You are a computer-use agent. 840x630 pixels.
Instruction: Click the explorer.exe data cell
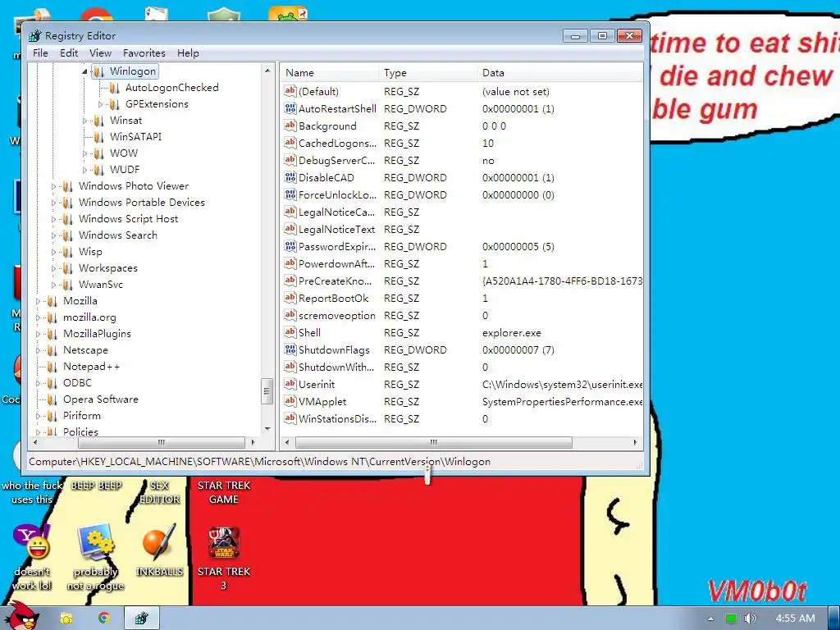coord(512,333)
